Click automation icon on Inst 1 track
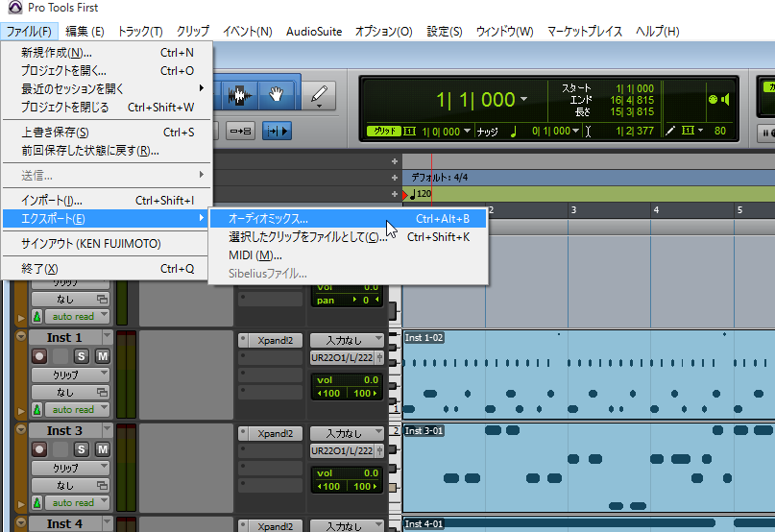Screen dimensions: 775x532 click(x=37, y=409)
